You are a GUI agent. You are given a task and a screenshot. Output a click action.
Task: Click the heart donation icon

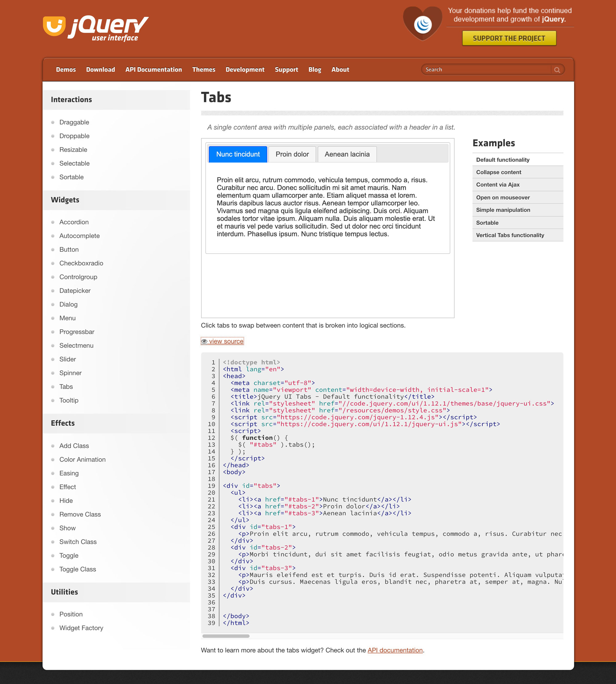point(422,23)
